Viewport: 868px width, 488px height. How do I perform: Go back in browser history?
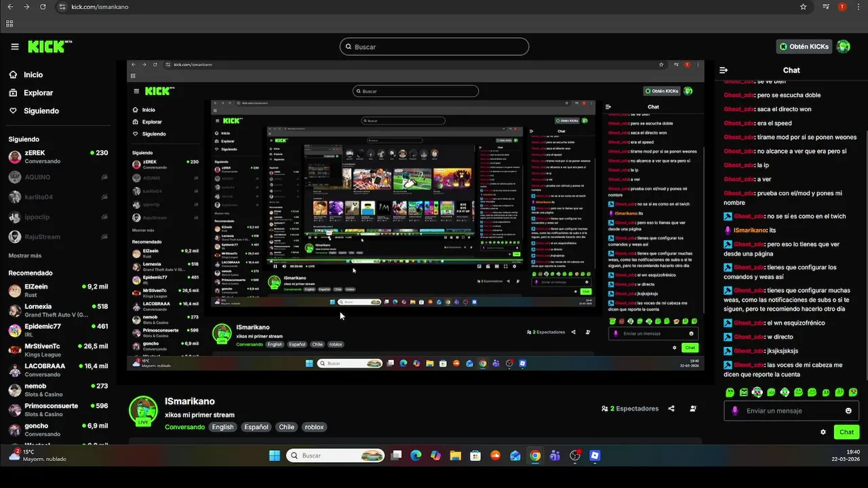point(9,7)
